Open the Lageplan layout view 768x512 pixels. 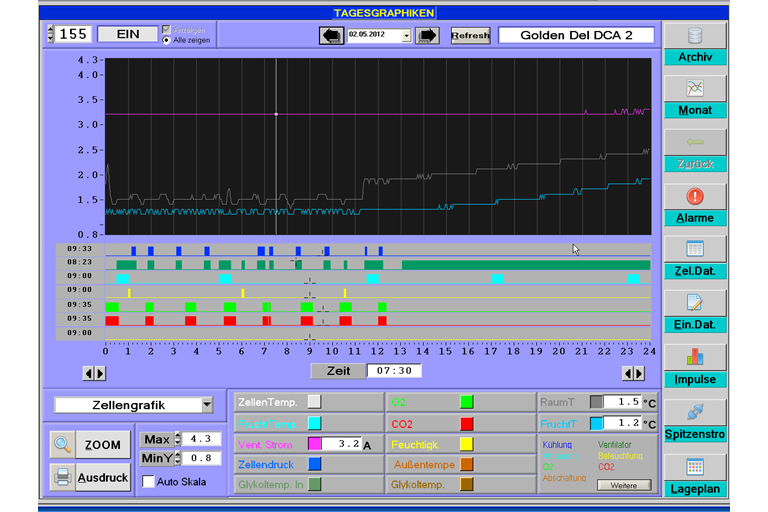(695, 467)
